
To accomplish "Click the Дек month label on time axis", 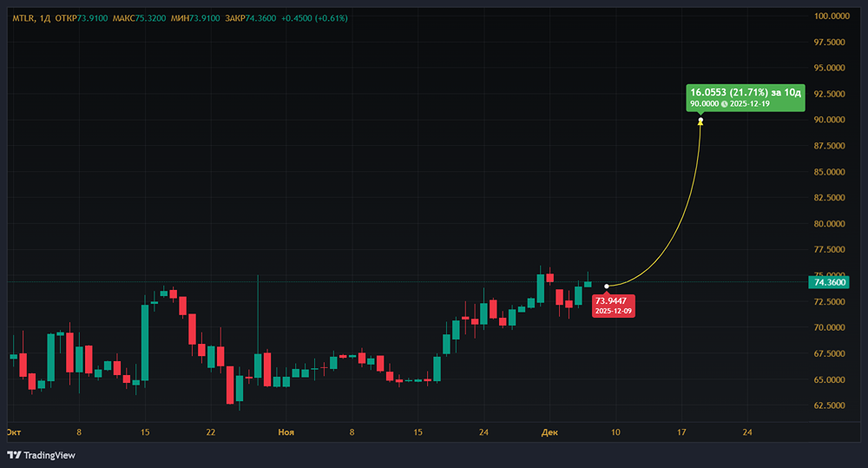I will pos(549,432).
